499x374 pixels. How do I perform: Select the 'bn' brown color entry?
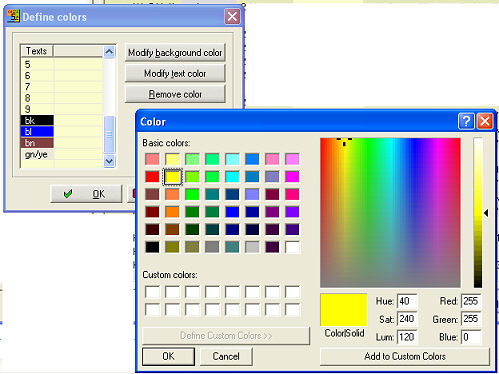pyautogui.click(x=37, y=143)
